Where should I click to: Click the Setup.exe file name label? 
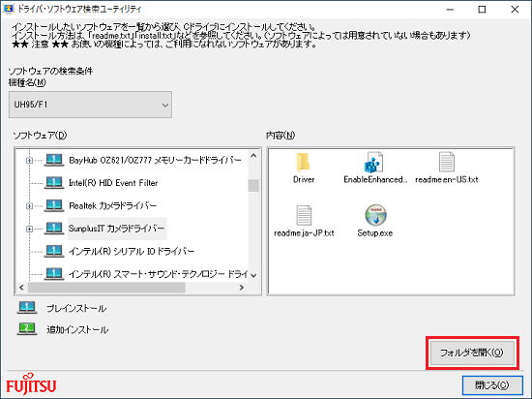[x=375, y=233]
